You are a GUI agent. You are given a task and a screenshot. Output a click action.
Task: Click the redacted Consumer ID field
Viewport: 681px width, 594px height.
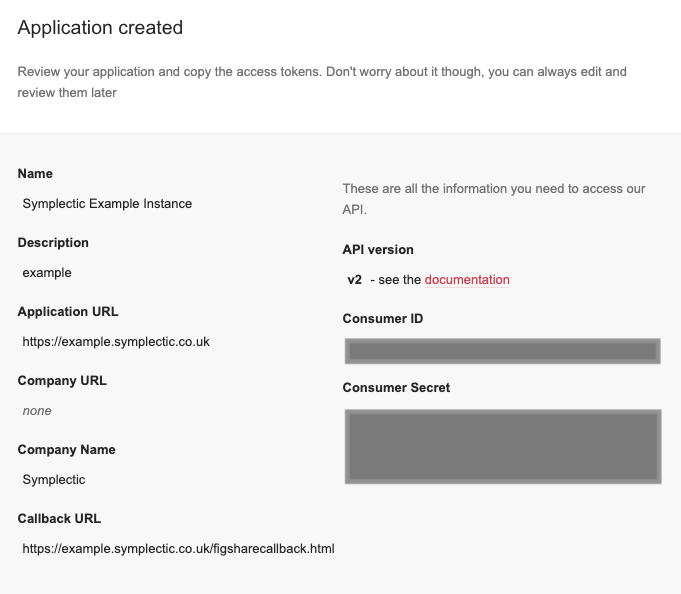(502, 351)
